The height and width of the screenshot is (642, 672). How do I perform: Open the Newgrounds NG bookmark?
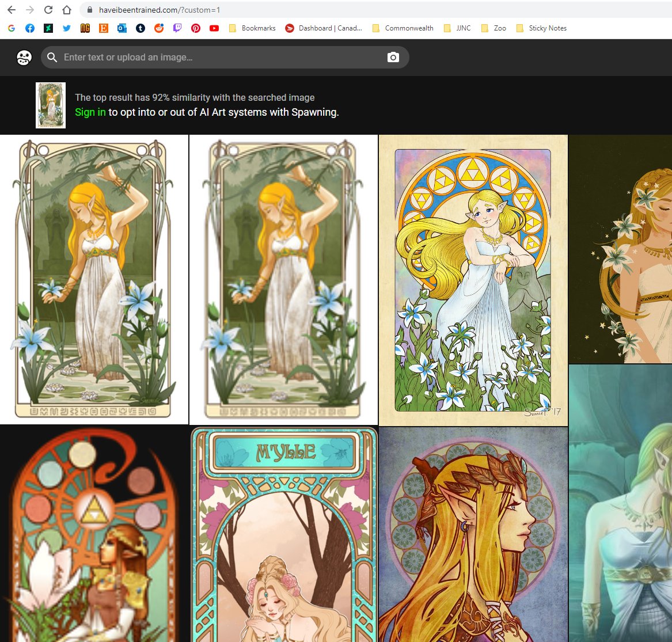[x=85, y=28]
